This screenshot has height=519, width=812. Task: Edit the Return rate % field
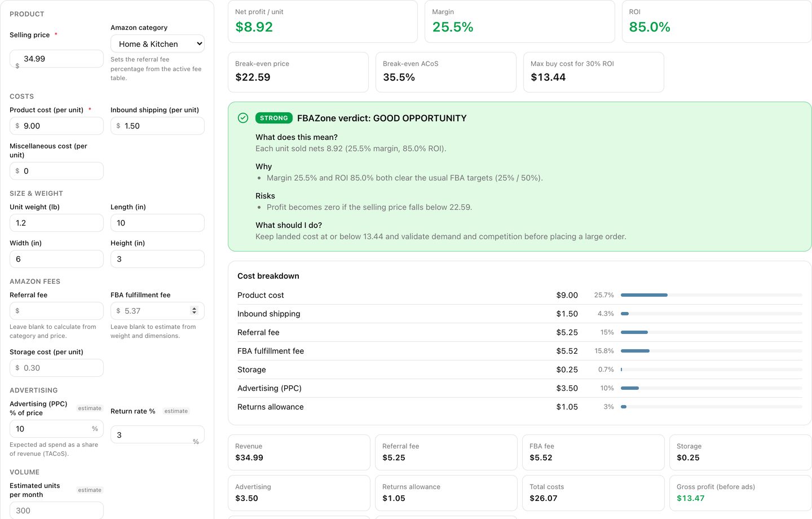[x=157, y=435]
